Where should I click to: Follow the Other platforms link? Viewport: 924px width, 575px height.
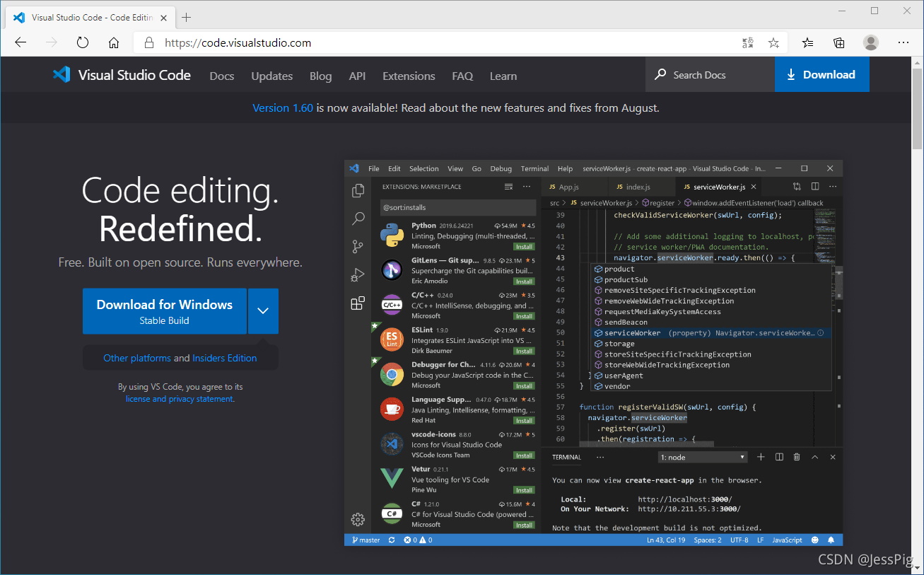click(137, 358)
